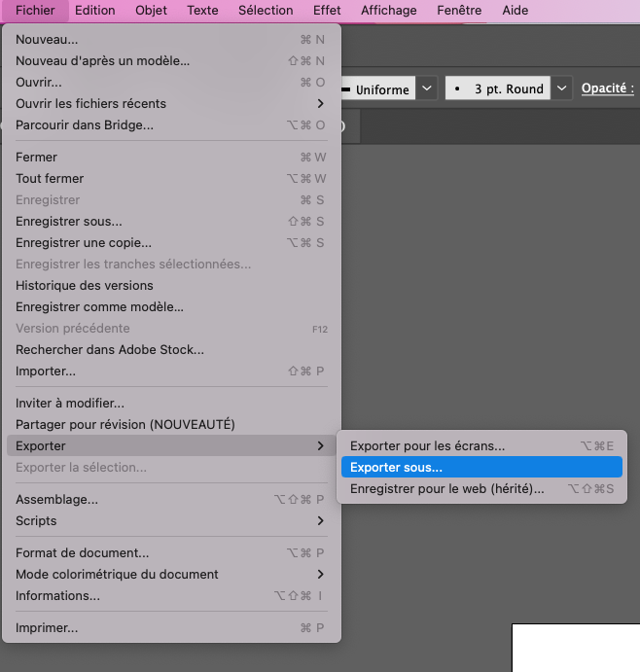
Task: Open the Effet menu
Action: click(x=327, y=11)
